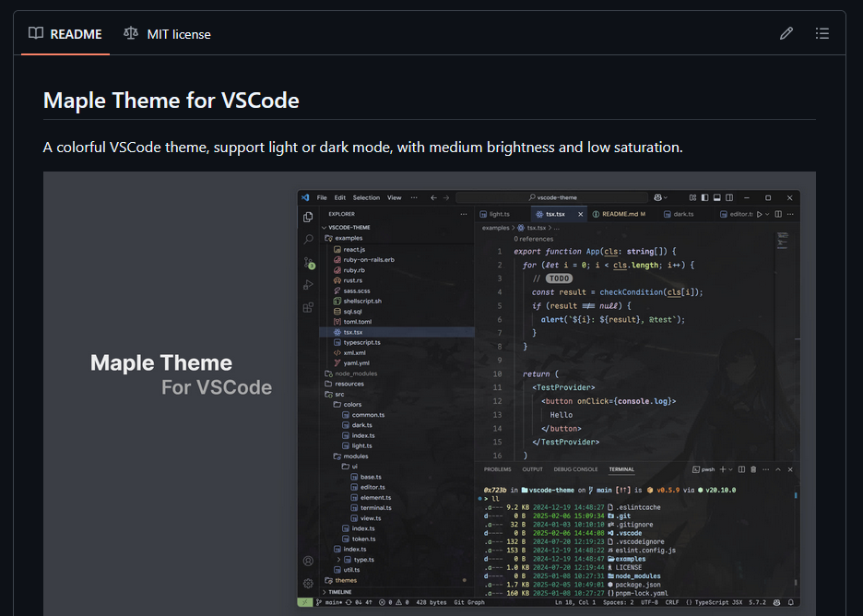Image resolution: width=863 pixels, height=616 pixels.
Task: Open Explorer panel more actions ellipsis
Action: pyautogui.click(x=464, y=214)
